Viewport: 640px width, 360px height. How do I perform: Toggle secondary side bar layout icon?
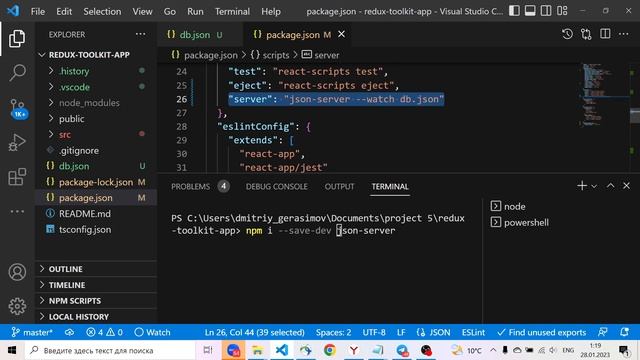coord(546,11)
